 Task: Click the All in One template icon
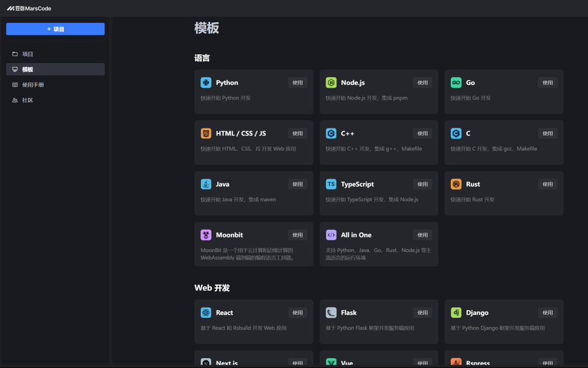(331, 235)
